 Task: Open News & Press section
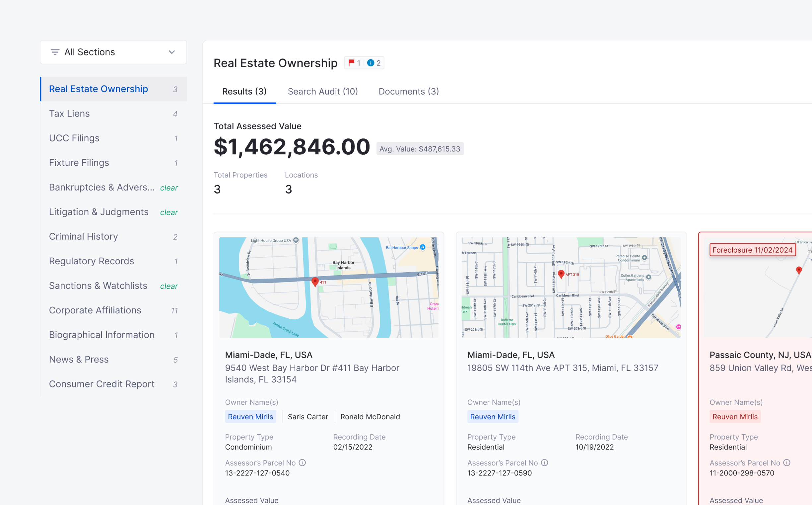point(113,359)
